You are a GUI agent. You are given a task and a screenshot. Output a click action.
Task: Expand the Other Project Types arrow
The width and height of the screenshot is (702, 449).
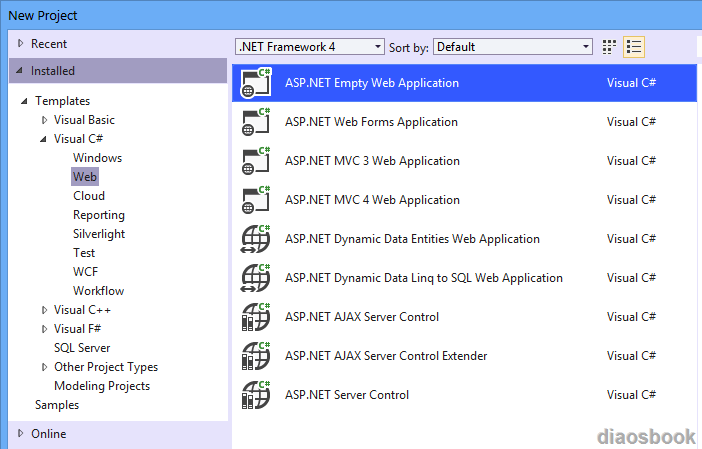tap(44, 367)
